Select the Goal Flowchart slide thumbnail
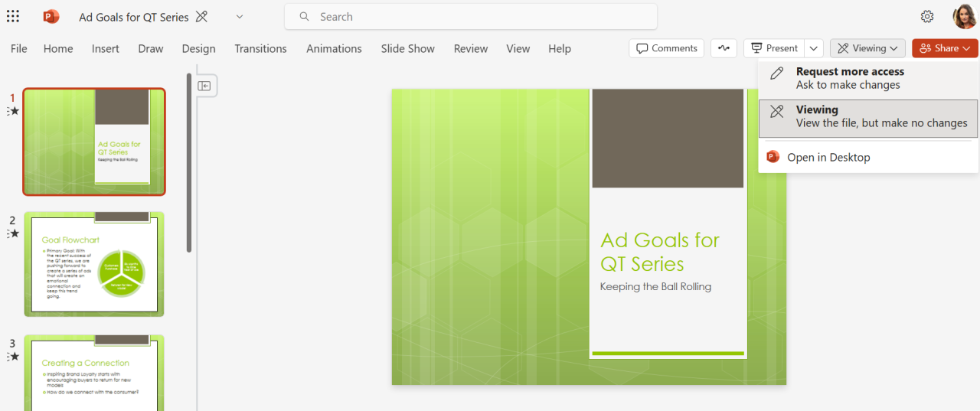 (x=94, y=264)
